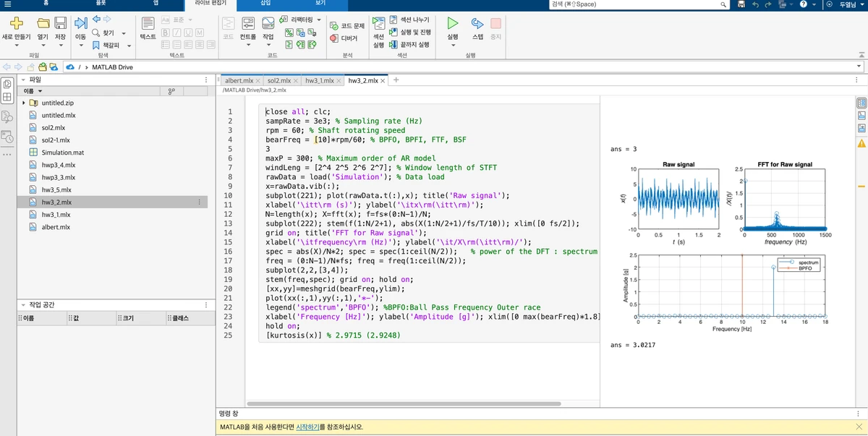Screen dimensions: 868x436
Task: Open the help question mark icon
Action: [804, 4]
